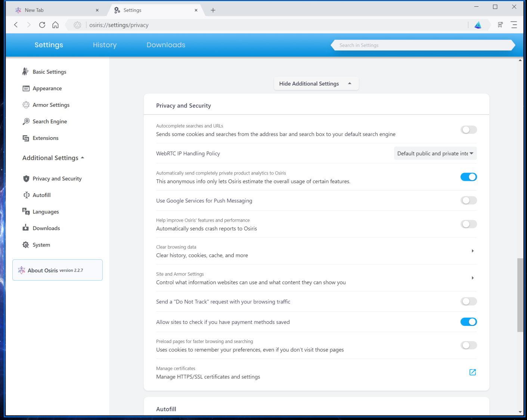527x420 pixels.
Task: Close the New Tab tab
Action: coord(97,10)
